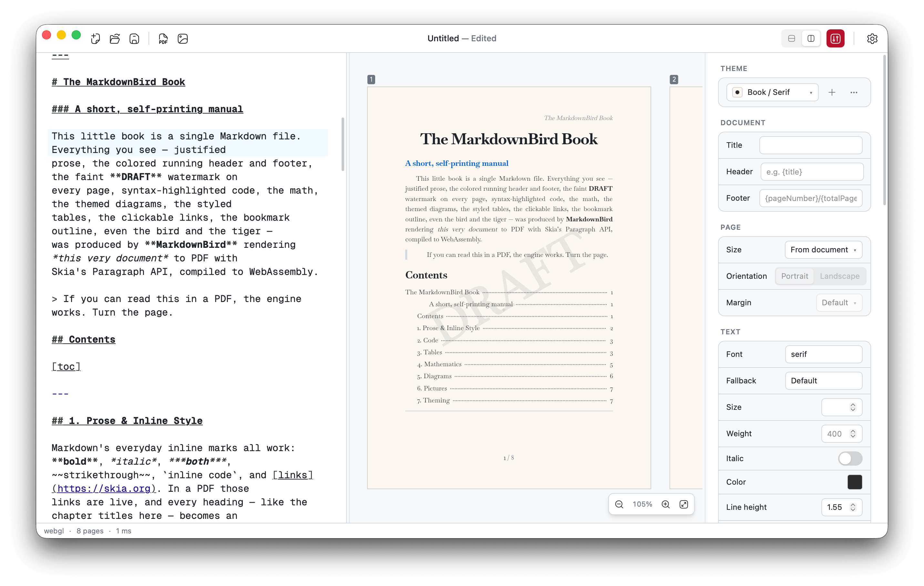Open app settings gear
924x586 pixels.
(872, 39)
